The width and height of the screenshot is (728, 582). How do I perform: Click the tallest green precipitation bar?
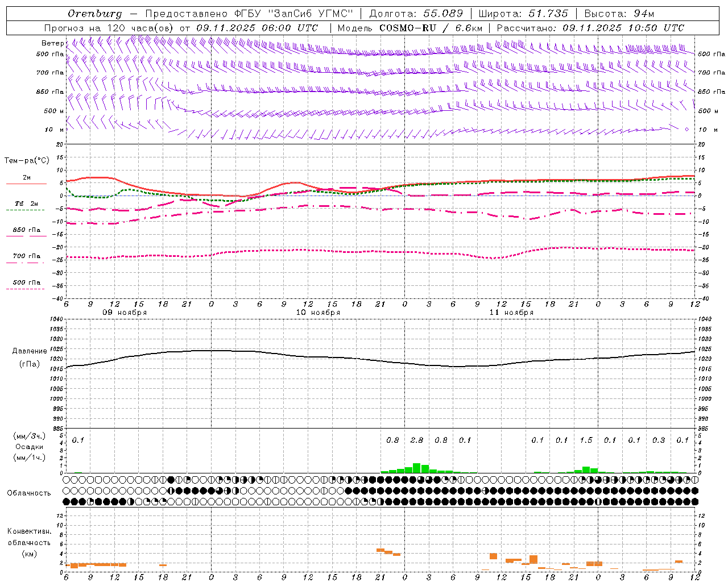(x=416, y=468)
